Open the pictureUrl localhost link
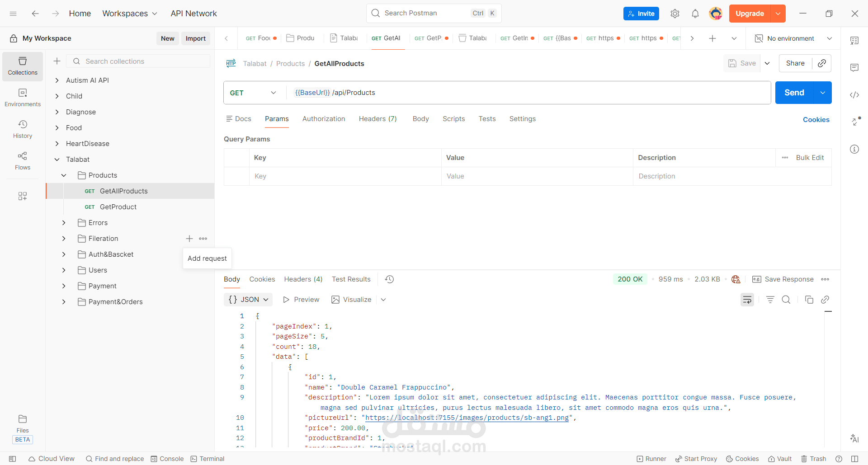The width and height of the screenshot is (868, 465). click(467, 418)
